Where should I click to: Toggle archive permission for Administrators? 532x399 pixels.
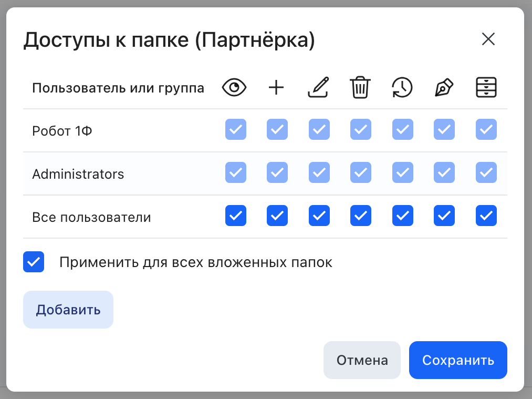(x=486, y=172)
